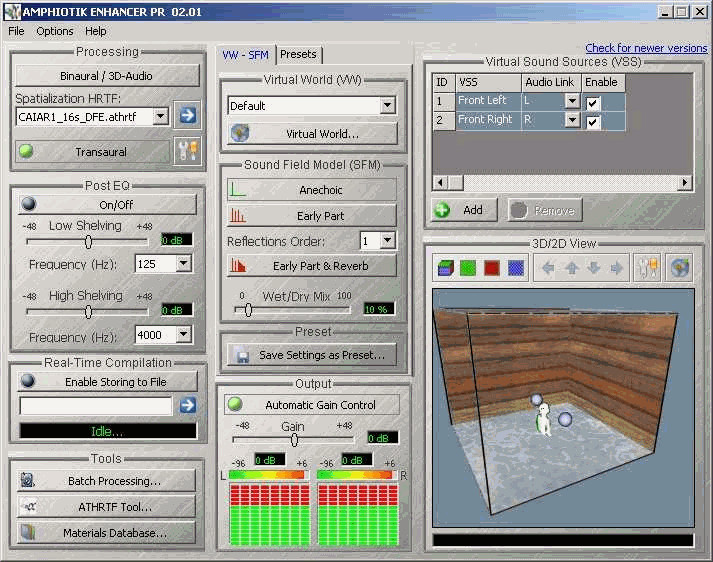The width and height of the screenshot is (713, 562).
Task: Click the grey Remove icon
Action: pyautogui.click(x=518, y=210)
